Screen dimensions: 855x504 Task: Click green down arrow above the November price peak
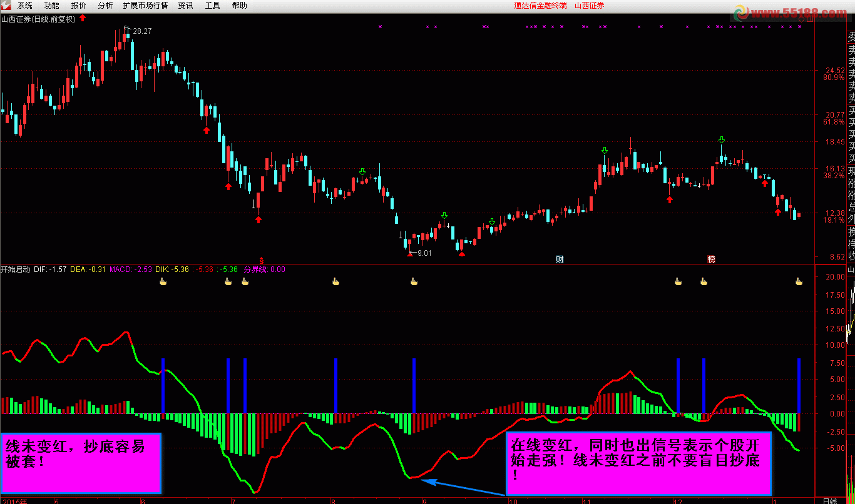click(x=605, y=151)
